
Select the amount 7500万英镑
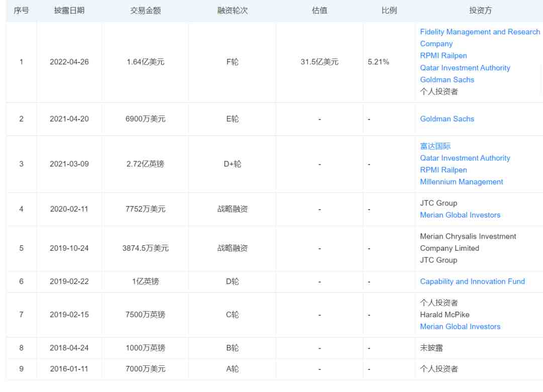pos(145,315)
